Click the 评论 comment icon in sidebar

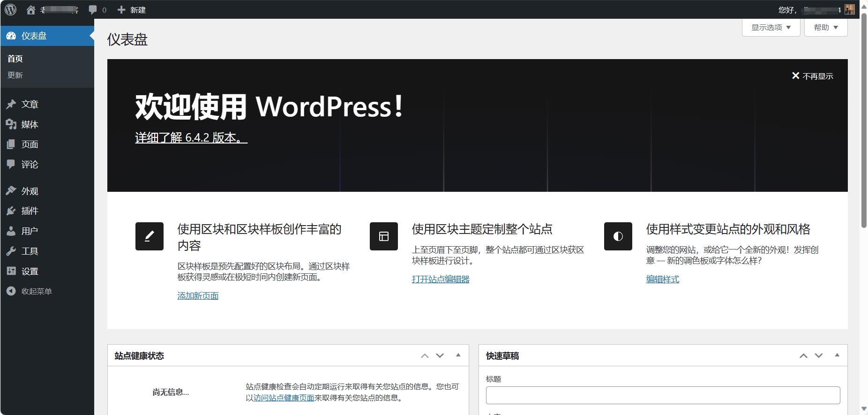tap(11, 164)
